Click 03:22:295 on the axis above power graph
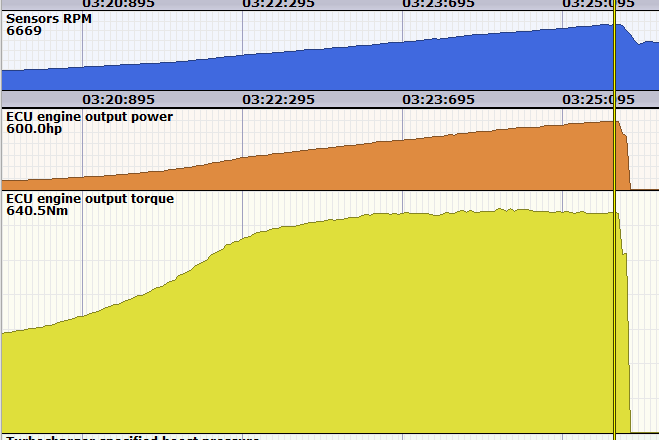 [x=278, y=100]
